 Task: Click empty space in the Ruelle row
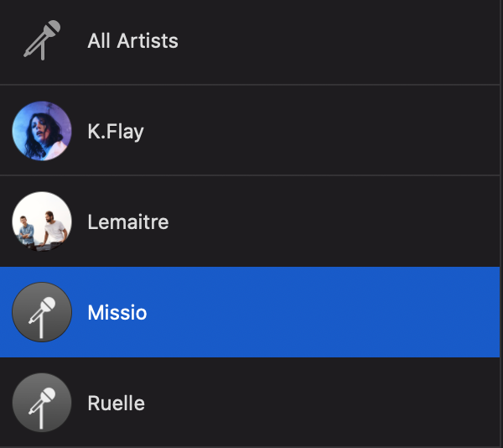(335, 404)
